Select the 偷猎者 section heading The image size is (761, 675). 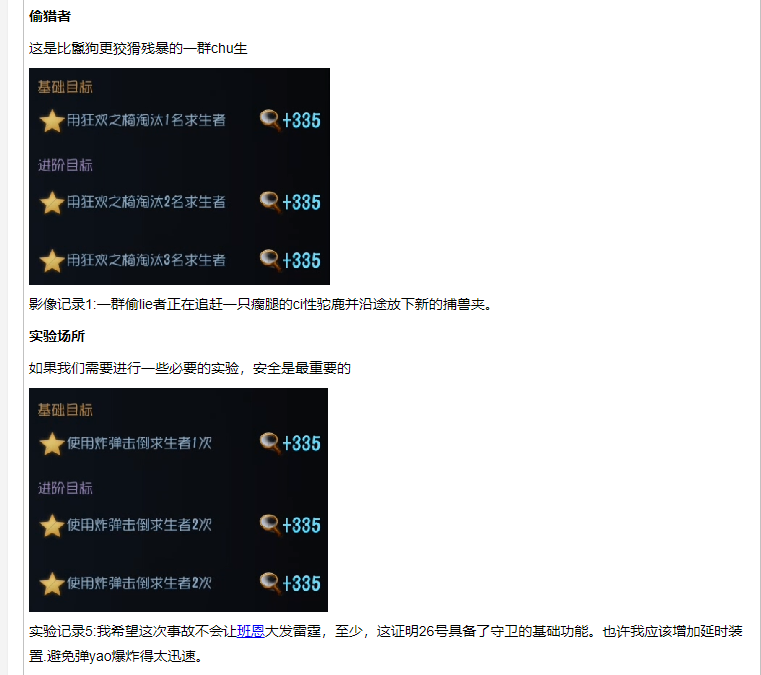click(x=50, y=16)
